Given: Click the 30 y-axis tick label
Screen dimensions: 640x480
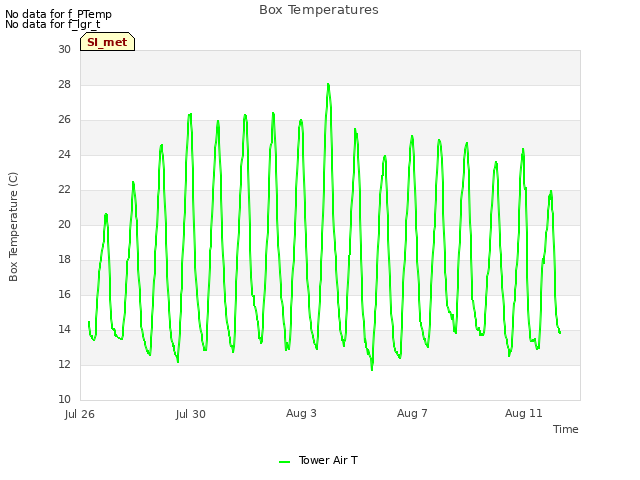Looking at the screenshot, I should pos(64,49).
